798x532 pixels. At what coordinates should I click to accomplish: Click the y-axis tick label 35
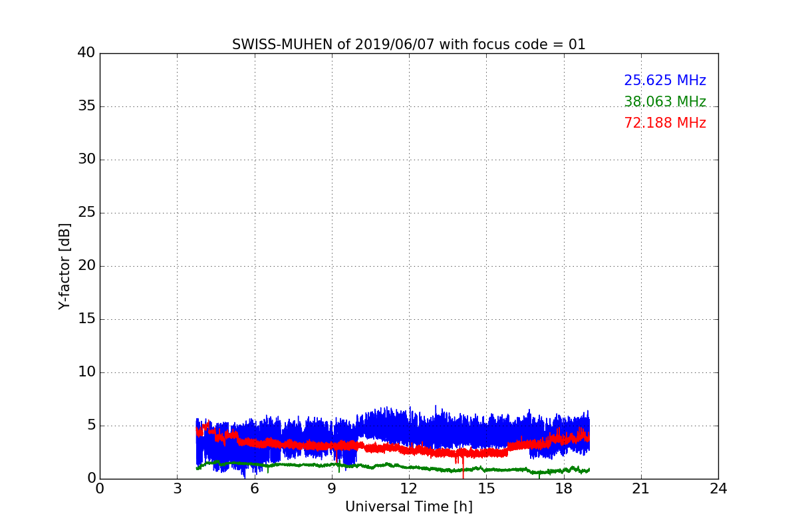(x=86, y=106)
